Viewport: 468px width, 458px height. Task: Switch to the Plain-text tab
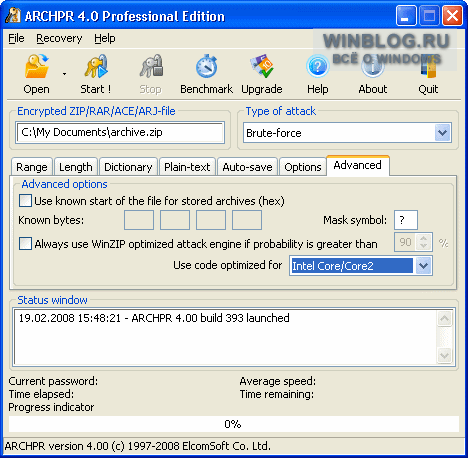click(187, 167)
